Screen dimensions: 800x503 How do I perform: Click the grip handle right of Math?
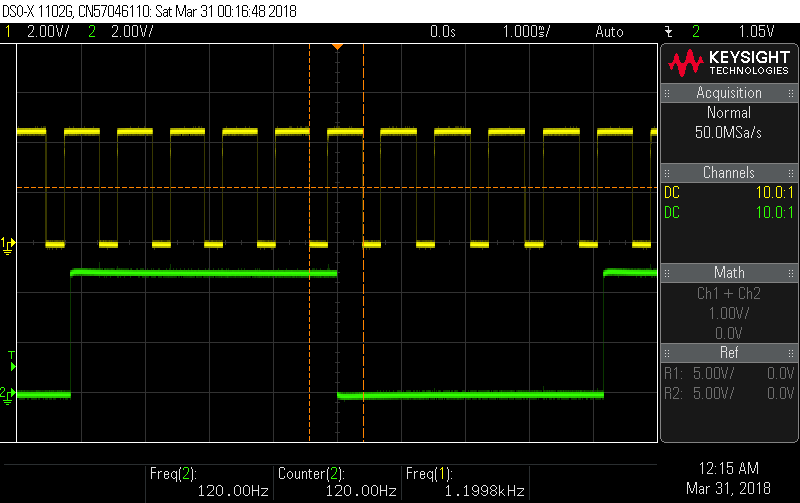point(791,273)
